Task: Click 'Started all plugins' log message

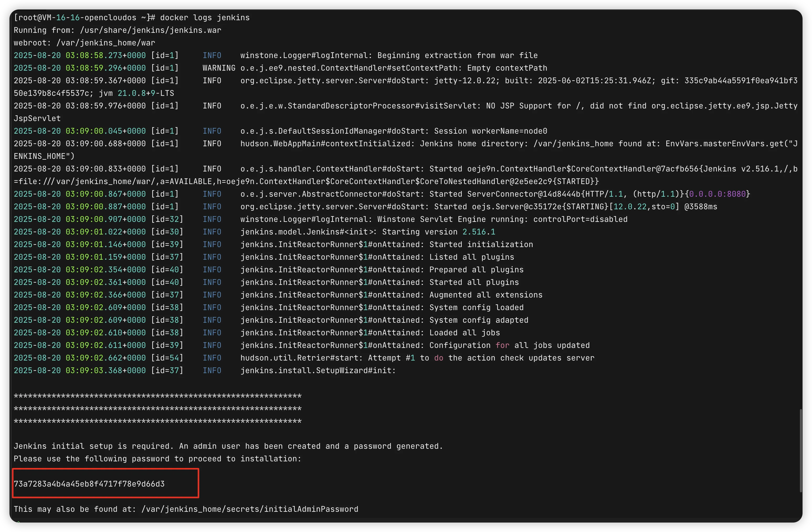Action: pos(474,282)
